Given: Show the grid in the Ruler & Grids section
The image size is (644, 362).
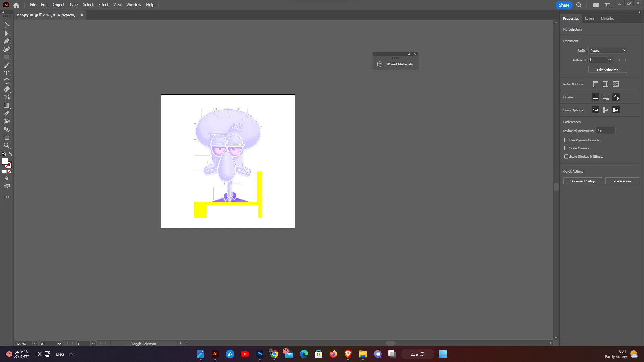Looking at the screenshot, I should [606, 84].
